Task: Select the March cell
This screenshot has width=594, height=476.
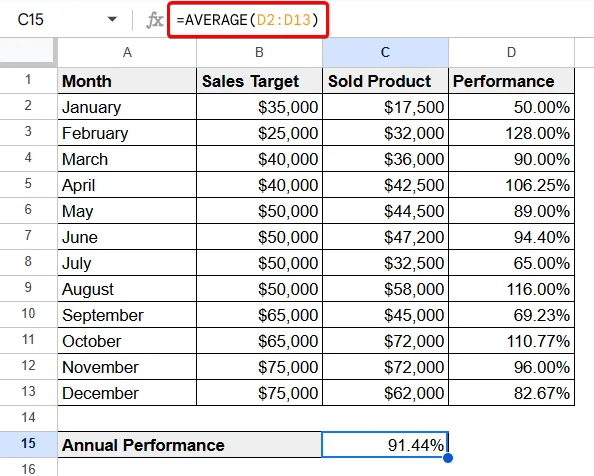Action: coord(127,159)
